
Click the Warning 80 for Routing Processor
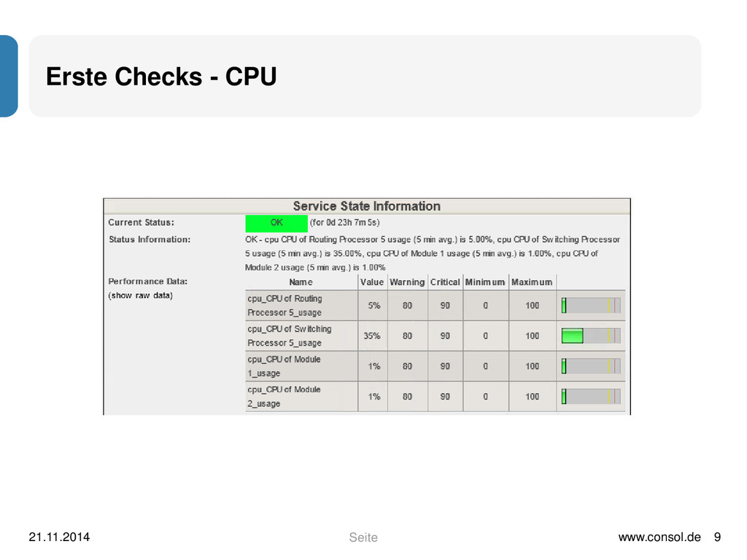(407, 306)
